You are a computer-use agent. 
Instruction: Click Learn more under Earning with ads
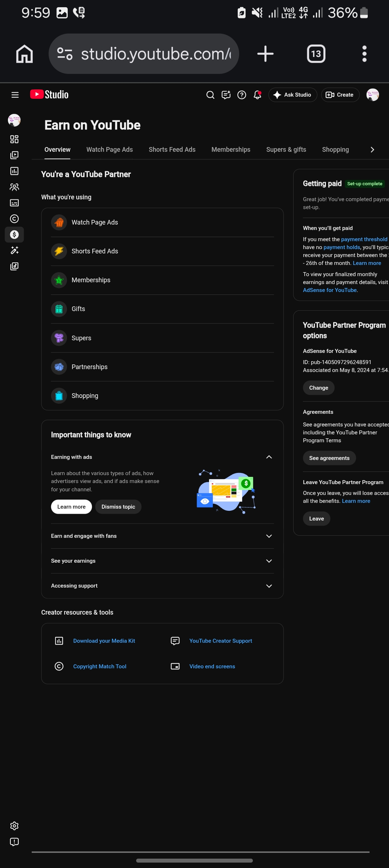(71, 507)
